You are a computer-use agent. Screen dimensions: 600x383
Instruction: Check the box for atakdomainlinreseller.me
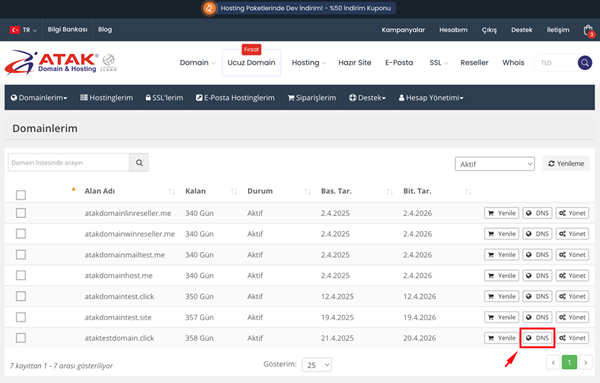pos(21,213)
